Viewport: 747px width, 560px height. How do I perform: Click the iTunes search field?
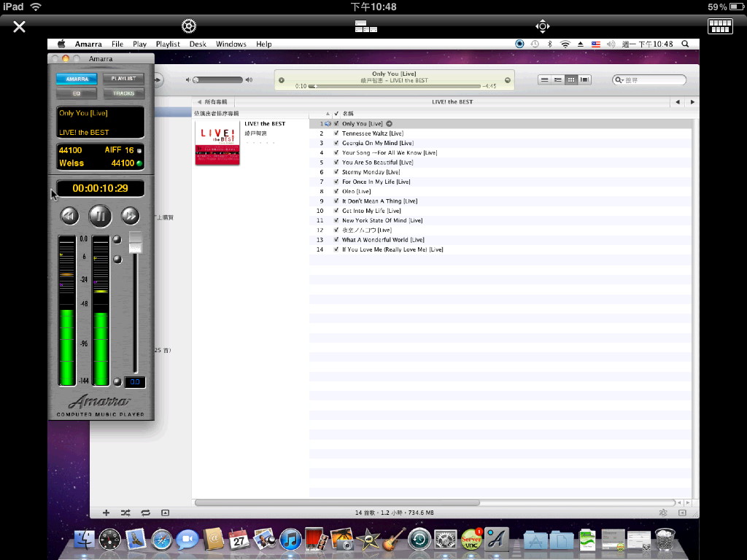coord(649,79)
